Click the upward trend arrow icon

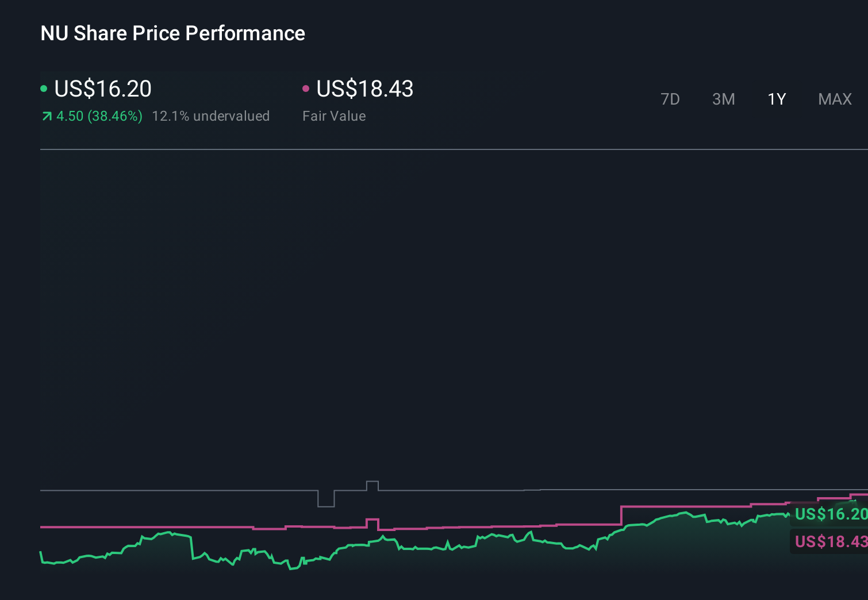[47, 116]
